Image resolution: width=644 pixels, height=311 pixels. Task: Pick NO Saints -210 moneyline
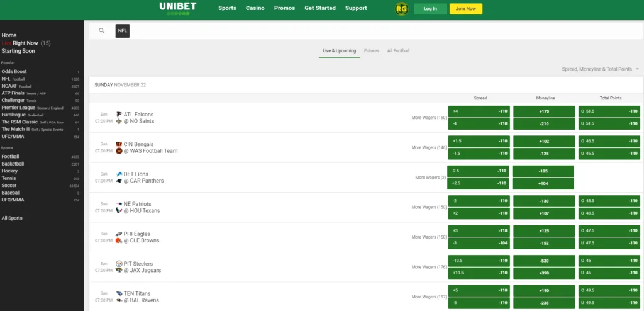[x=544, y=124]
